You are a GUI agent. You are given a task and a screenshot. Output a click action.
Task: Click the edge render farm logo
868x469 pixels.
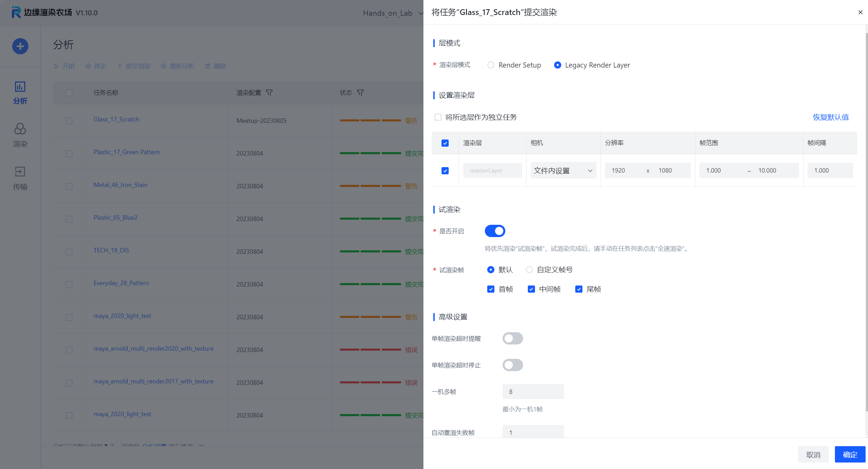(x=16, y=12)
